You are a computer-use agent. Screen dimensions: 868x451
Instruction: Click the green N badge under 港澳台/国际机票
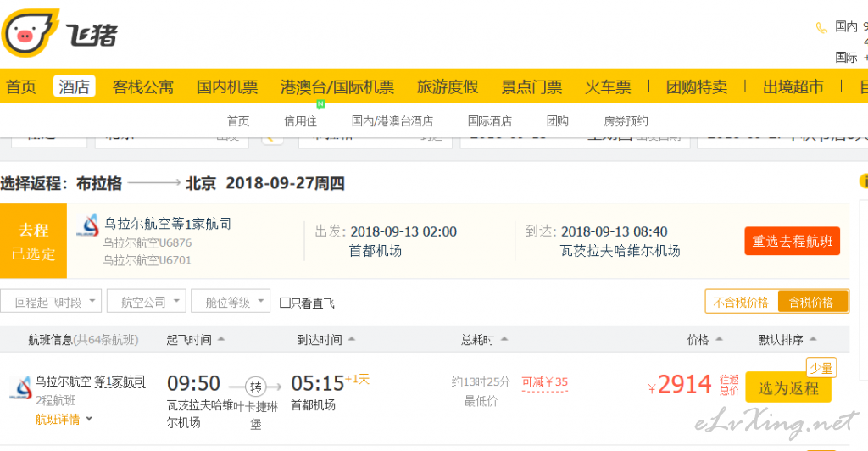[x=320, y=104]
